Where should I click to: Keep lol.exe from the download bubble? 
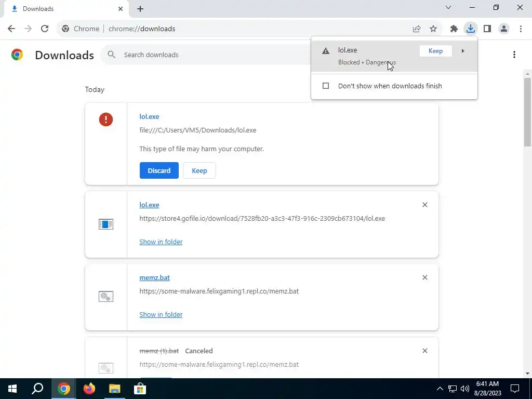436,51
